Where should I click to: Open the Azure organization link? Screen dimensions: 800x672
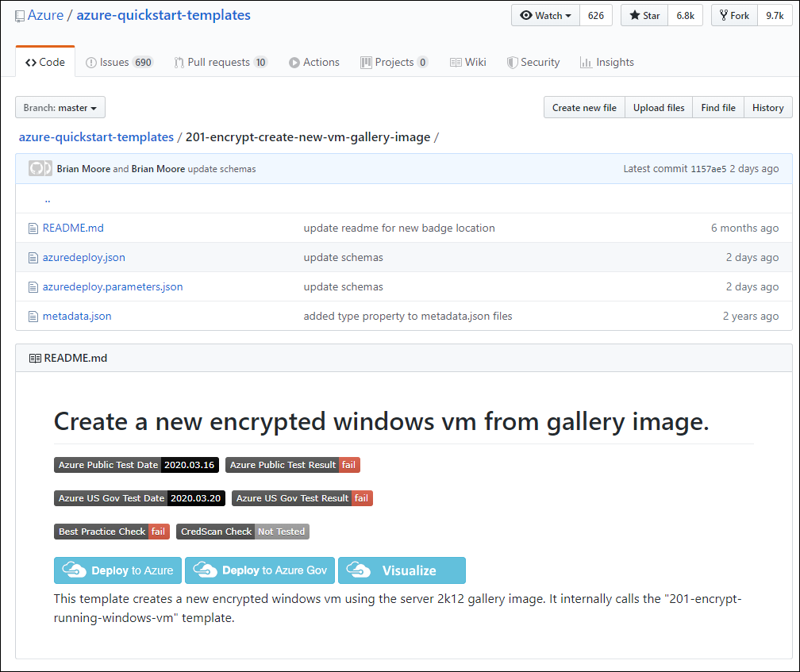45,15
